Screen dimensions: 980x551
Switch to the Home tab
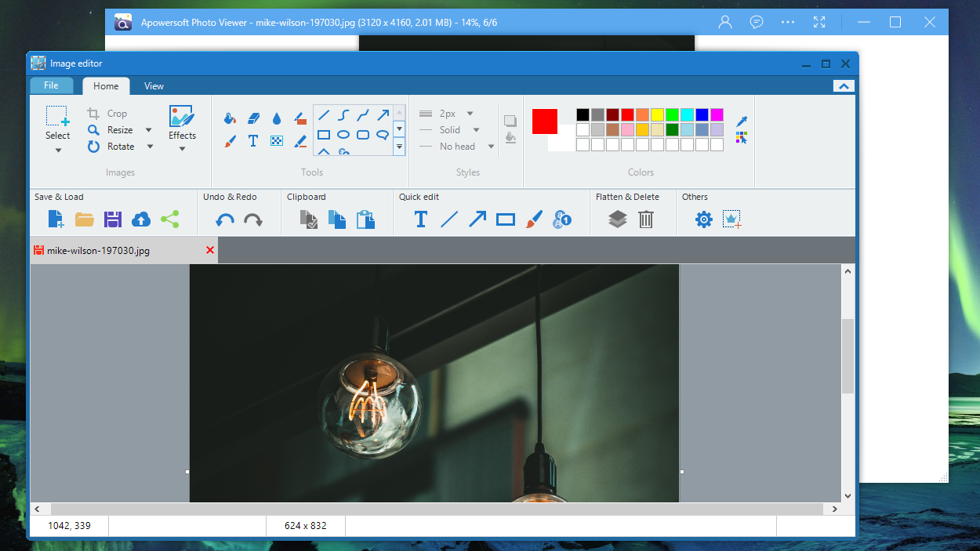106,86
